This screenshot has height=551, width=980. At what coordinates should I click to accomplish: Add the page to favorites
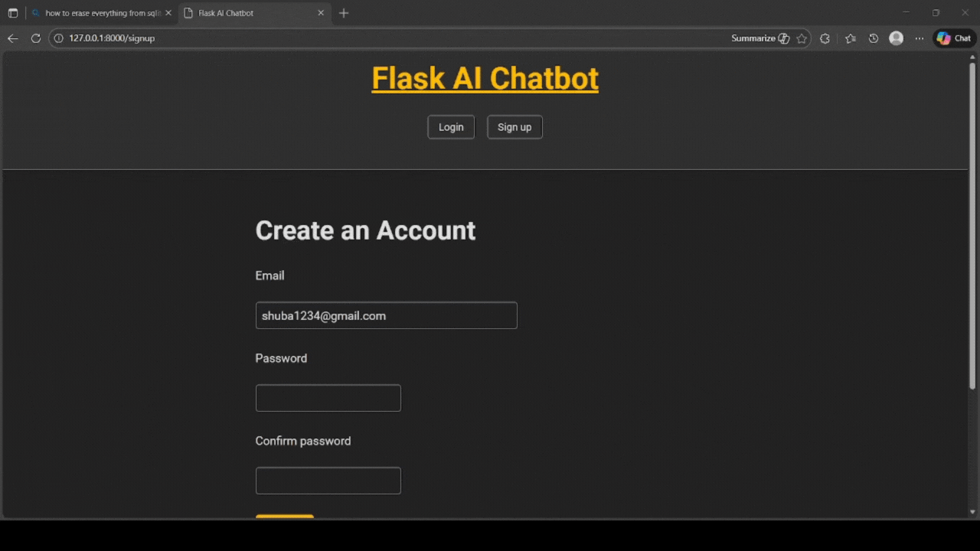click(x=802, y=37)
